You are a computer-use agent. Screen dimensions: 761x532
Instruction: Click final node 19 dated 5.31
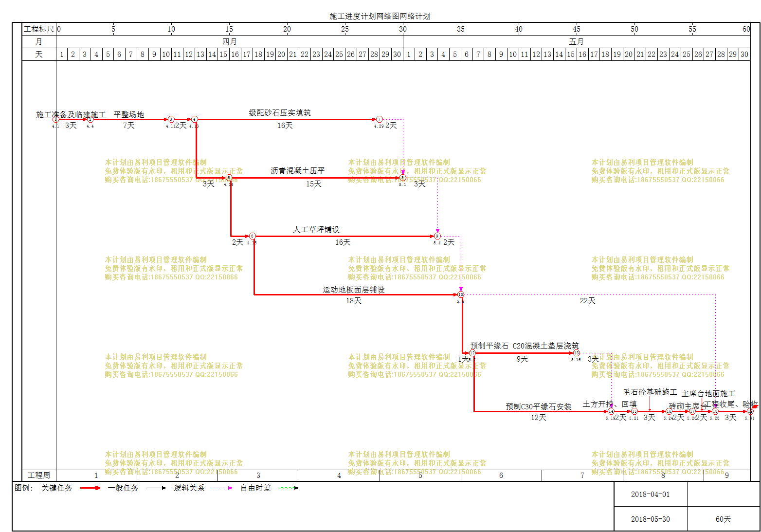750,411
